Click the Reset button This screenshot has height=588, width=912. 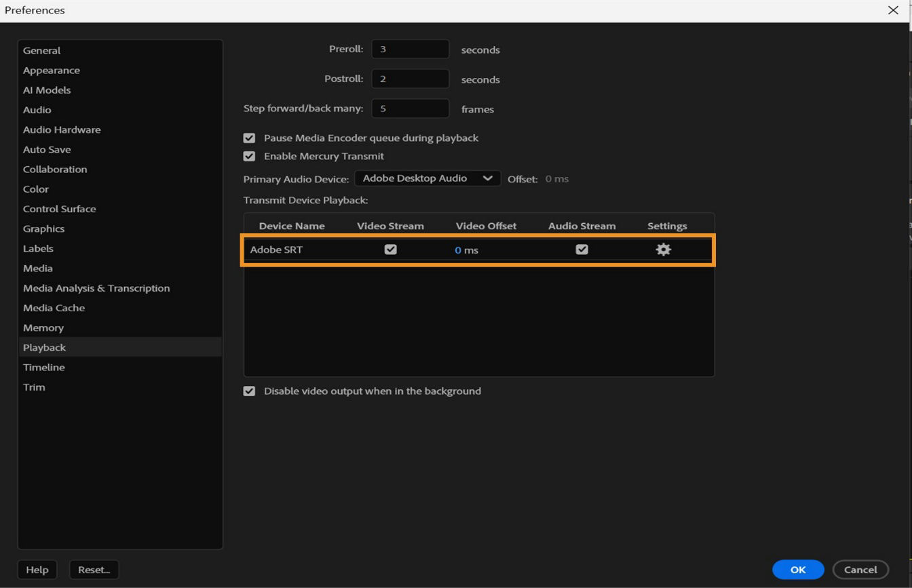pos(94,570)
